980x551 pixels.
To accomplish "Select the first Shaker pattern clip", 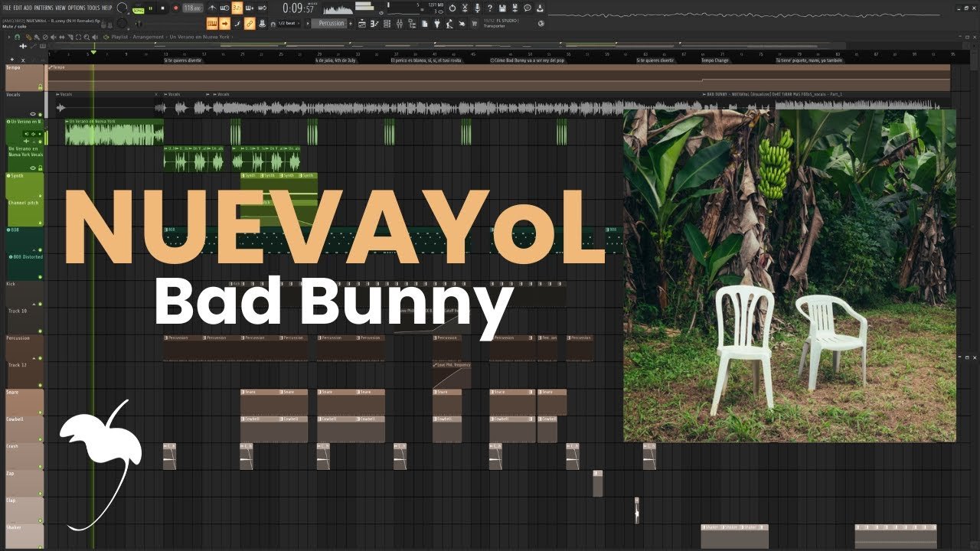I will [712, 536].
